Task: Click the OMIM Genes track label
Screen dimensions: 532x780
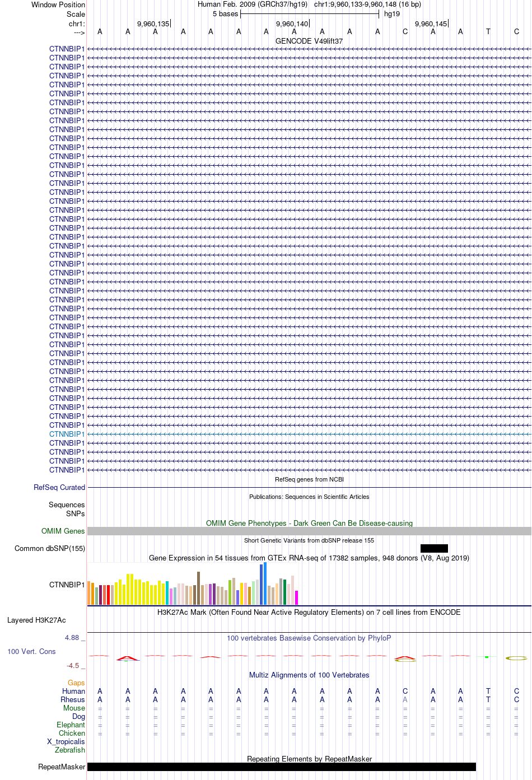Action: (63, 531)
